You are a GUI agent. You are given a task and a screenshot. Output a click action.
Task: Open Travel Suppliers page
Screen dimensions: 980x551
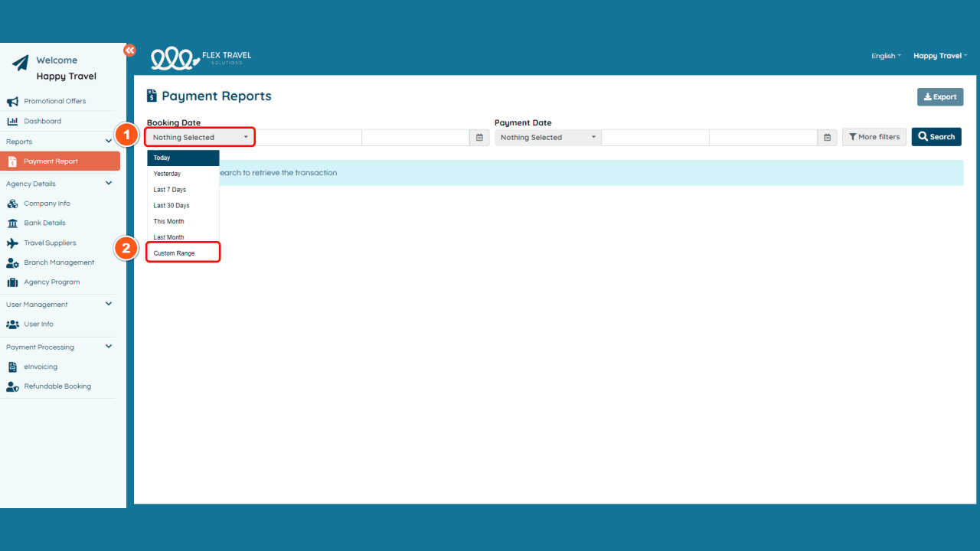50,243
